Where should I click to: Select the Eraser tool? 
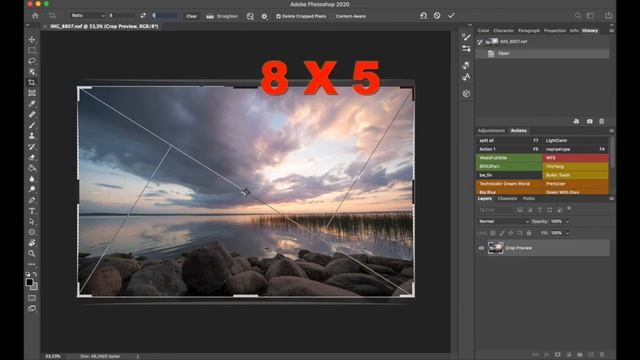(32, 157)
